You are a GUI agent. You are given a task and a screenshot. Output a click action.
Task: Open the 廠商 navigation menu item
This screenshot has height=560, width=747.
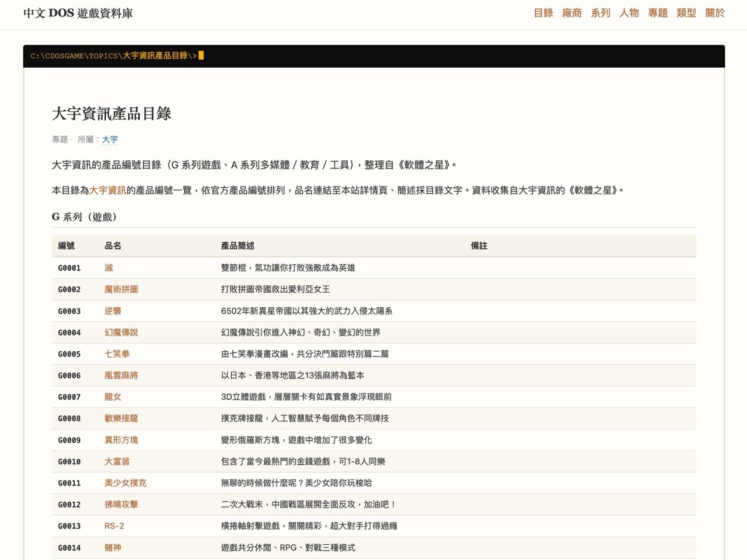(571, 13)
